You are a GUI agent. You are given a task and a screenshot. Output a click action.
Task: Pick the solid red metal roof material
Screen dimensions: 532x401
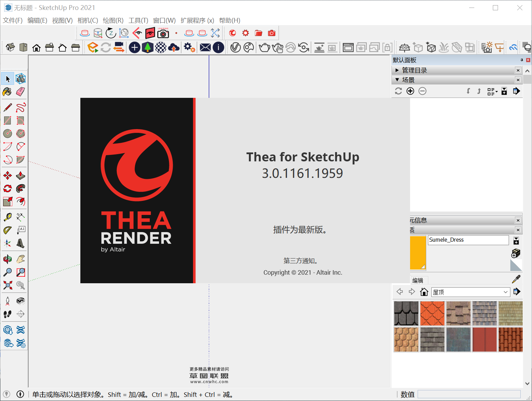click(x=485, y=340)
